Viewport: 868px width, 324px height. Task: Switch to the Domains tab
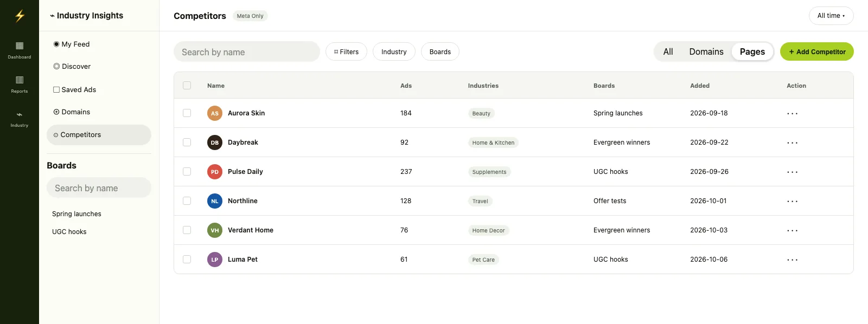706,51
